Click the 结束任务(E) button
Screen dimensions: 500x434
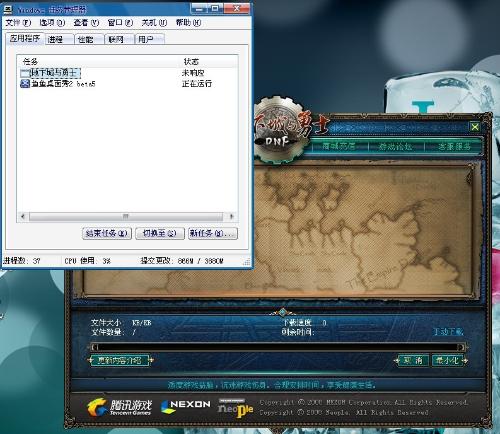(107, 233)
